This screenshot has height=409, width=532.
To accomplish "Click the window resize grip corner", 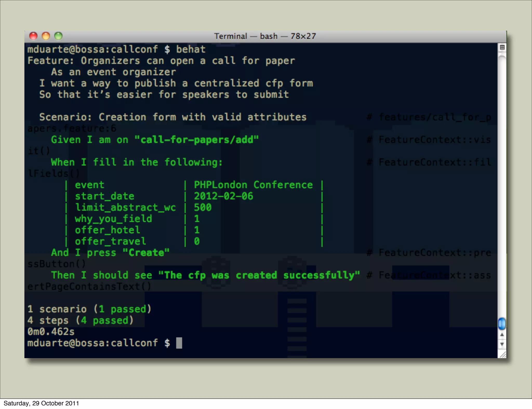I will [x=503, y=354].
